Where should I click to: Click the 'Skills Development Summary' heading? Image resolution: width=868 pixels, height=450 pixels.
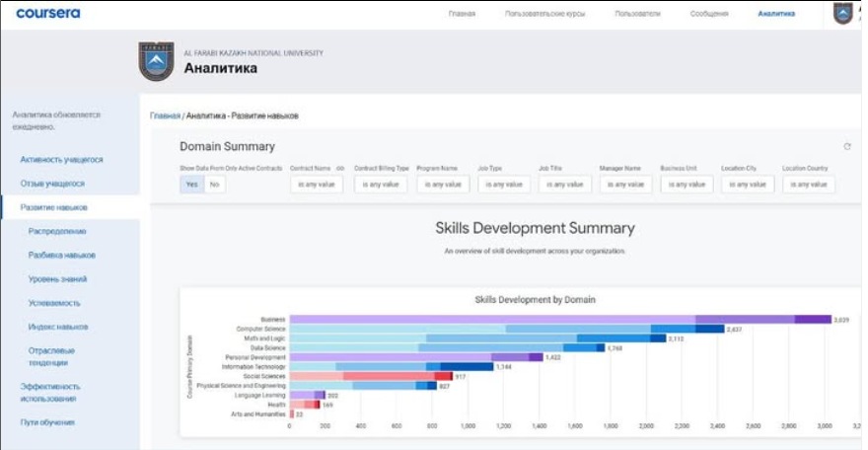coord(535,228)
